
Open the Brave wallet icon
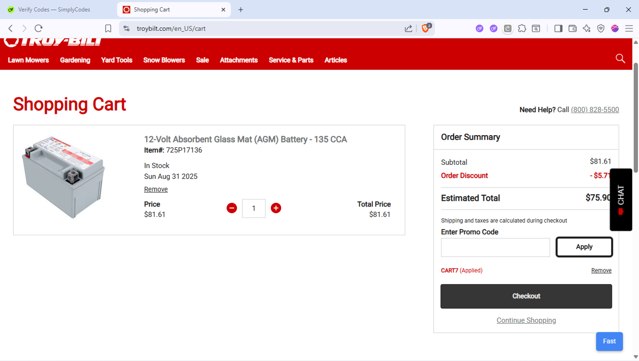[572, 28]
